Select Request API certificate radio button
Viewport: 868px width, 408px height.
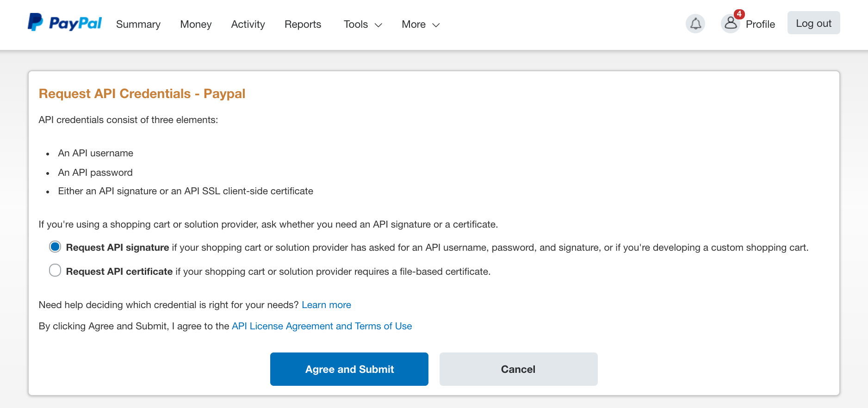point(55,270)
